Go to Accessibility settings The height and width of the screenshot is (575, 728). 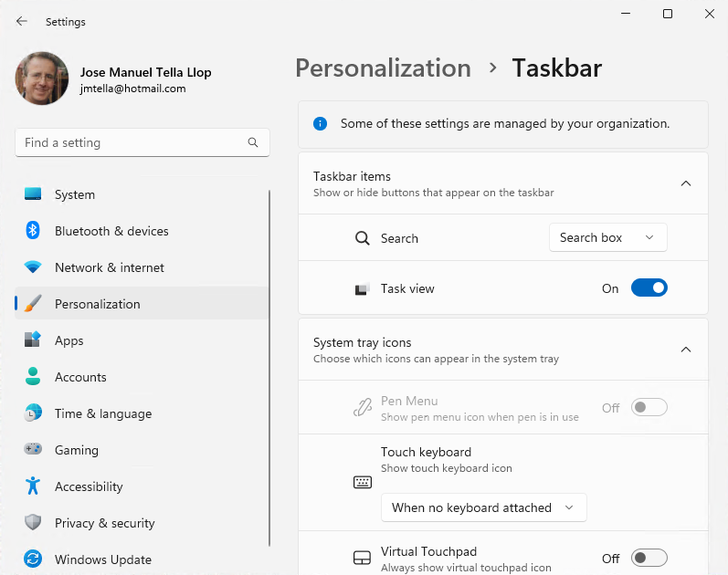pyautogui.click(x=142, y=486)
